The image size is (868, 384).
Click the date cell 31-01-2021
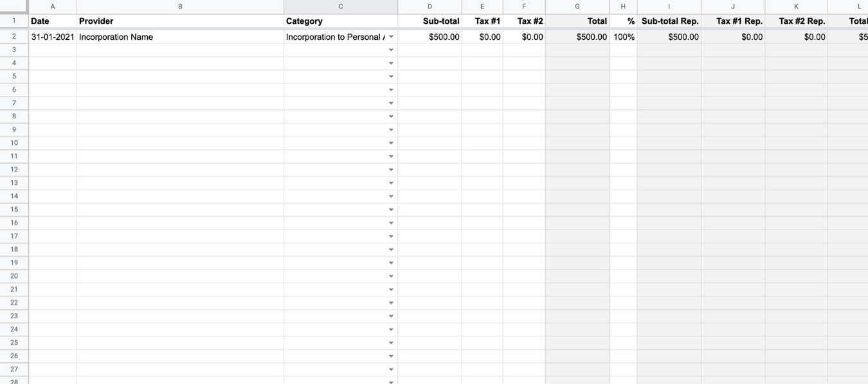[53, 37]
